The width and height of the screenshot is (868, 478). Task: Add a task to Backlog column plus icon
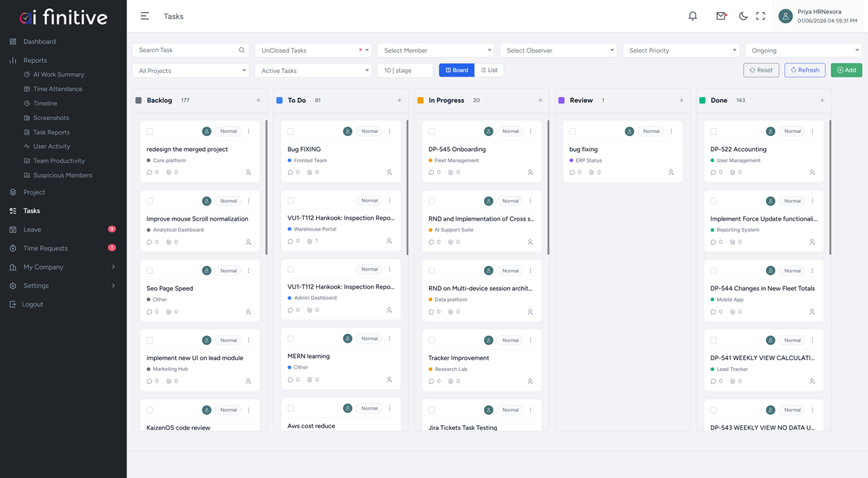click(258, 101)
